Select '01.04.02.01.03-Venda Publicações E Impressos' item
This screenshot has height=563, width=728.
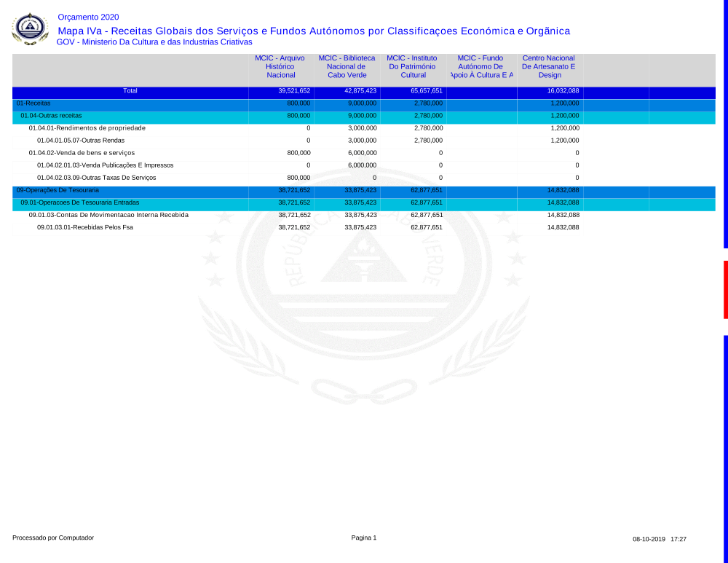[x=105, y=165]
